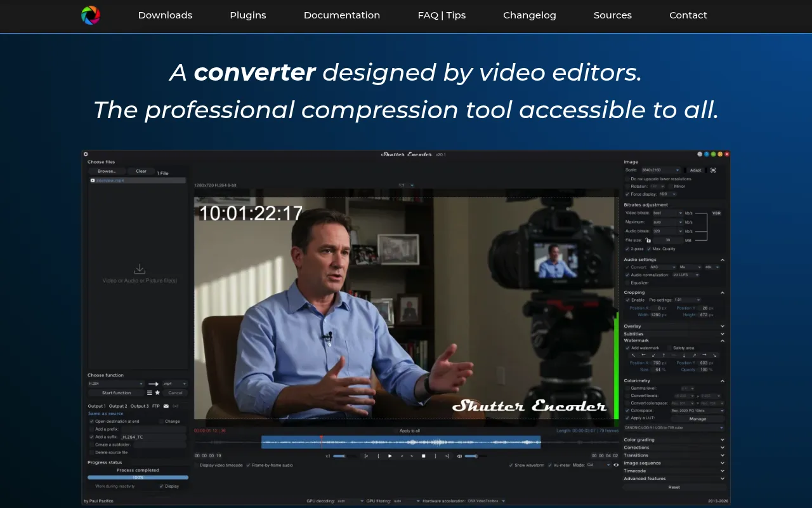Open the Scale 3840x2160 dropdown
Image resolution: width=812 pixels, height=508 pixels.
click(660, 170)
